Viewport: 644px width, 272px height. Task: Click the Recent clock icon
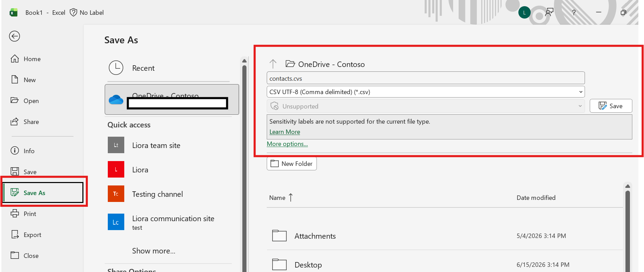coord(116,68)
